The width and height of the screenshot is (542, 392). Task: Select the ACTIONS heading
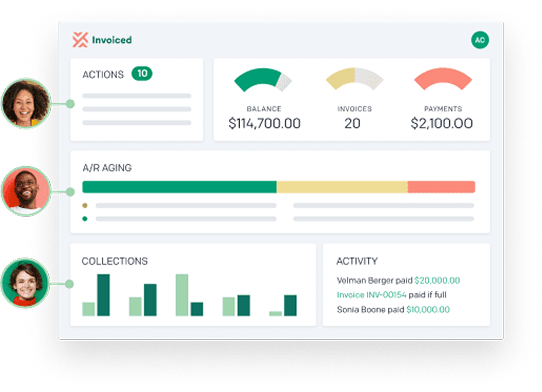click(x=103, y=75)
